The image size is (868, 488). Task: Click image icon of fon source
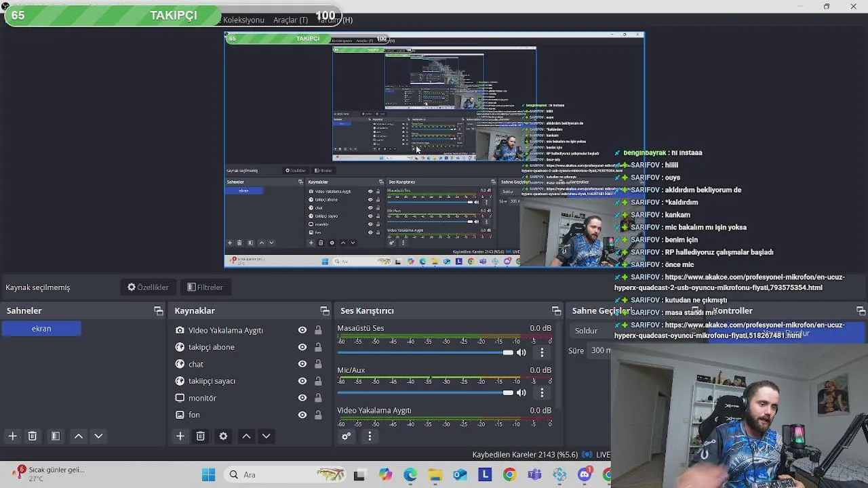(x=180, y=415)
